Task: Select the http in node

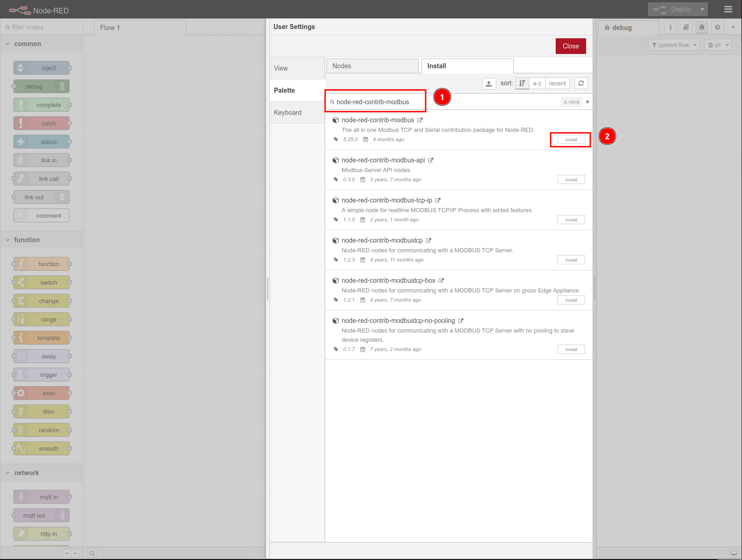Action: (x=42, y=534)
